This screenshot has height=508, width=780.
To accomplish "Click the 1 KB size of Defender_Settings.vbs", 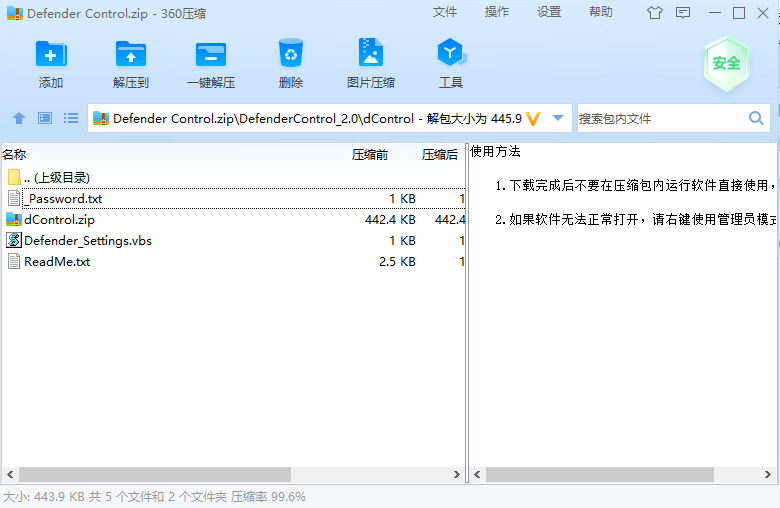I will (x=402, y=241).
